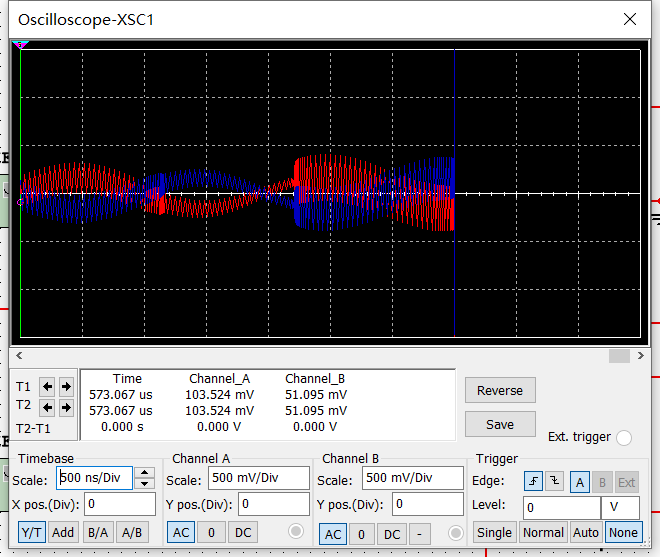660x557 pixels.
Task: Toggle Channel A AC coupling
Action: click(181, 533)
